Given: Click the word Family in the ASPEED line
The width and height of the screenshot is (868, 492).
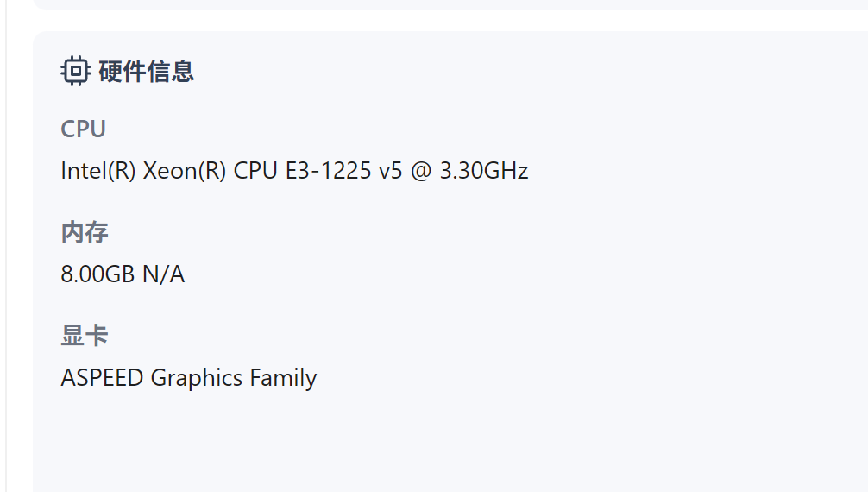Looking at the screenshot, I should tap(283, 378).
